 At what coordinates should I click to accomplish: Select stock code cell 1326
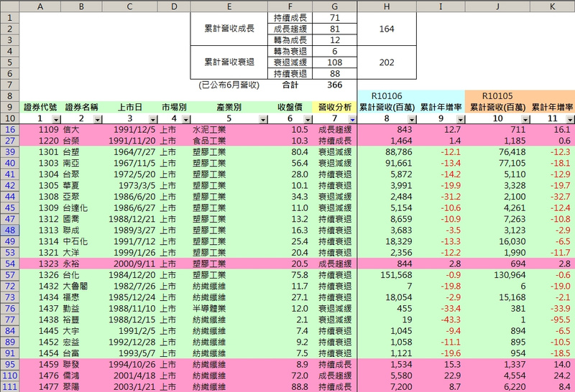coord(40,275)
